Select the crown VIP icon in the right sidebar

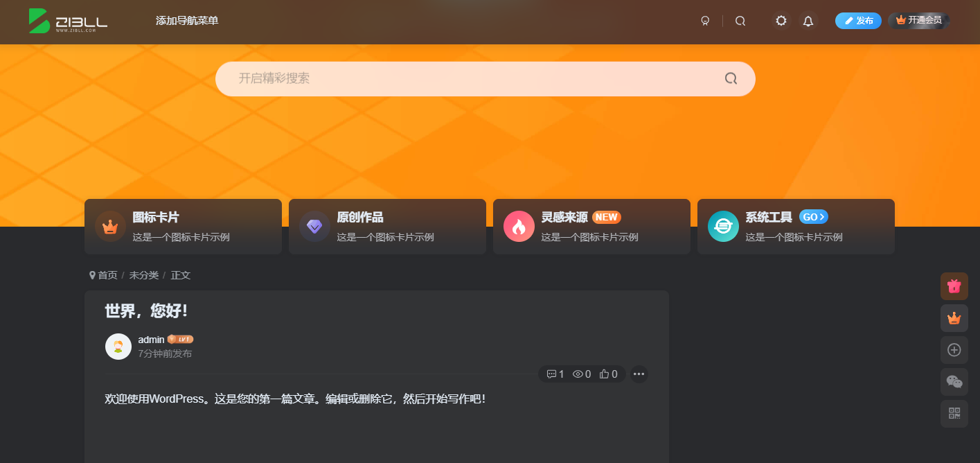click(954, 318)
